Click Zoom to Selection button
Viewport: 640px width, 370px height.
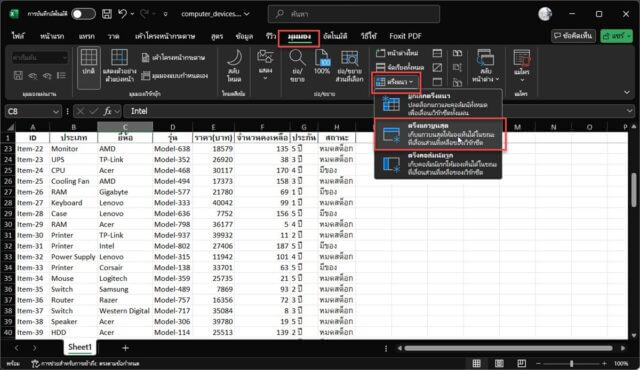pos(349,66)
